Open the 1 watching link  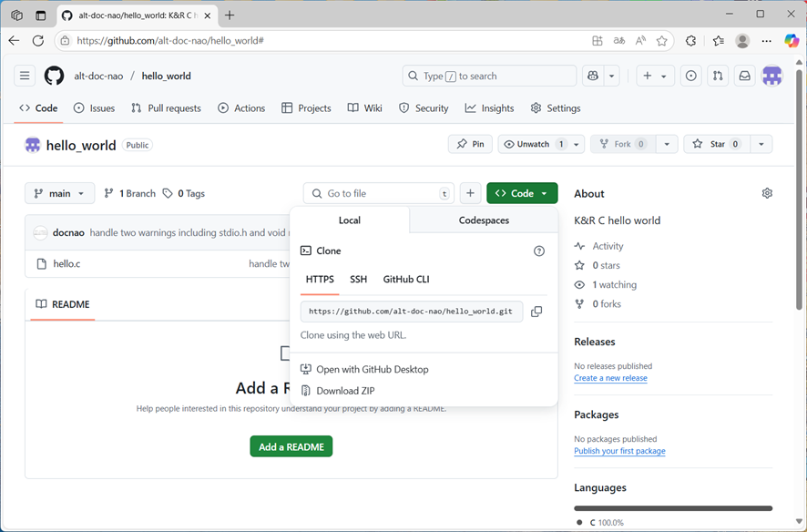pyautogui.click(x=606, y=285)
